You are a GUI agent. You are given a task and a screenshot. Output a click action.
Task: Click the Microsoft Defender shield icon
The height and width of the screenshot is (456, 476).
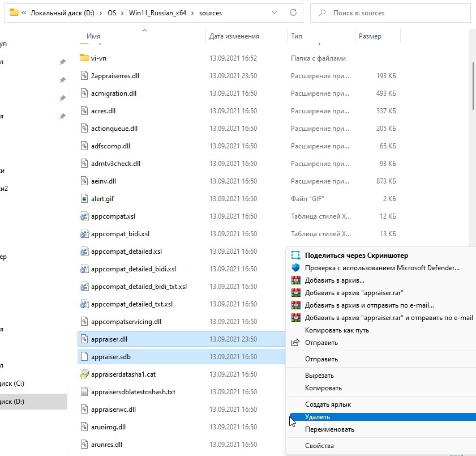tap(295, 267)
